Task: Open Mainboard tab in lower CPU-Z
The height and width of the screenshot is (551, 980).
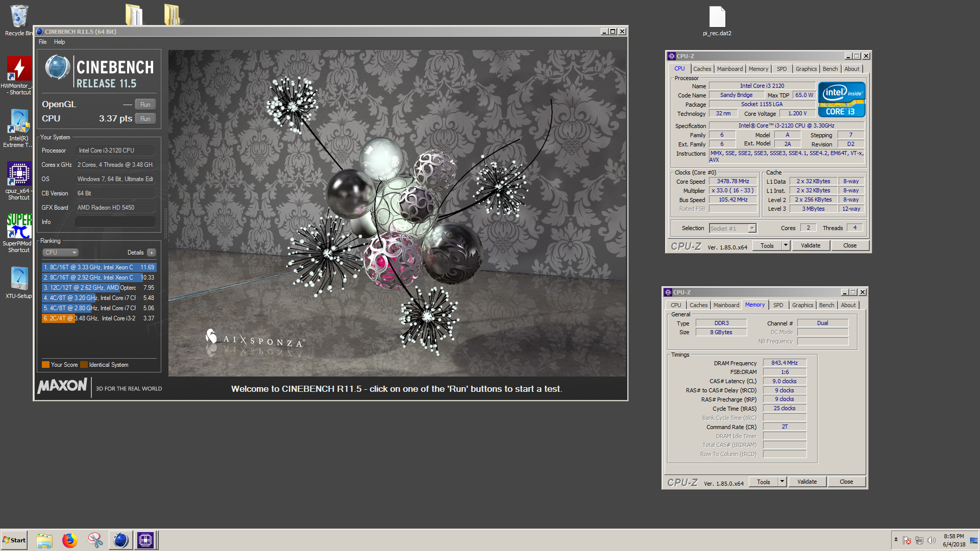Action: (726, 305)
